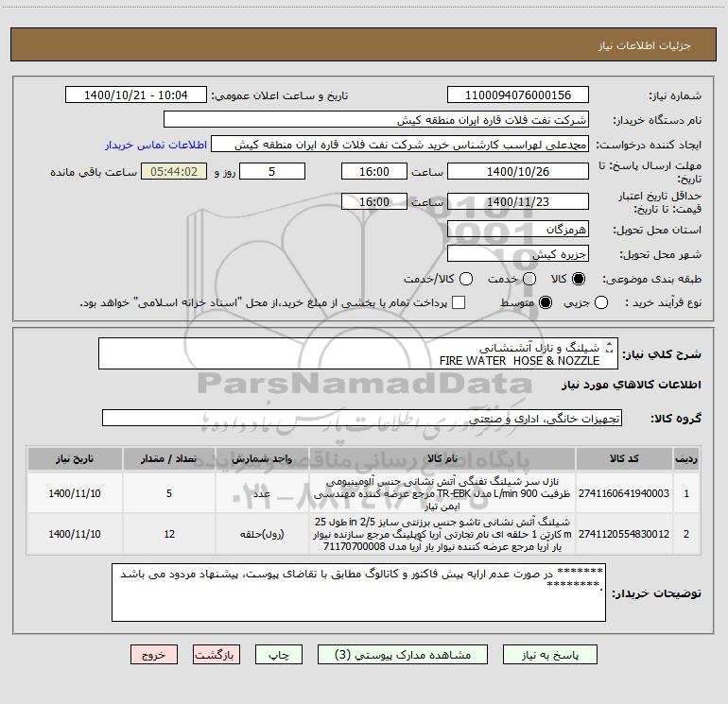Click the شرح کلی نیاز text area
The width and height of the screenshot is (728, 704).
[x=358, y=353]
